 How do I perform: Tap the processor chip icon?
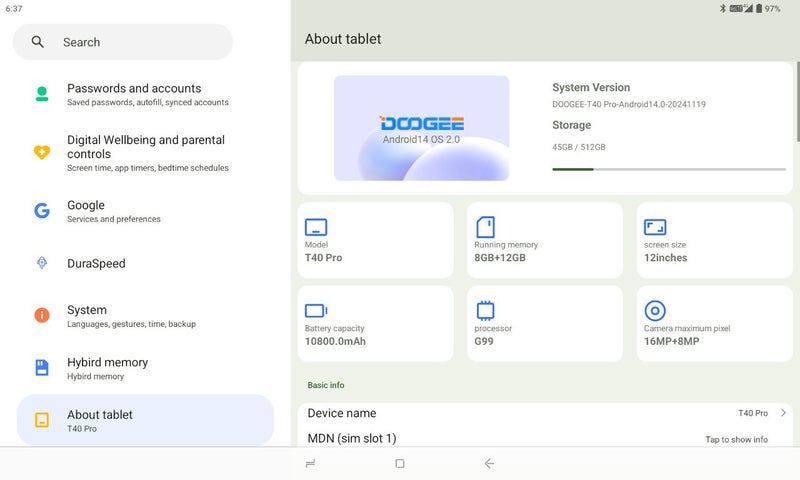485,310
